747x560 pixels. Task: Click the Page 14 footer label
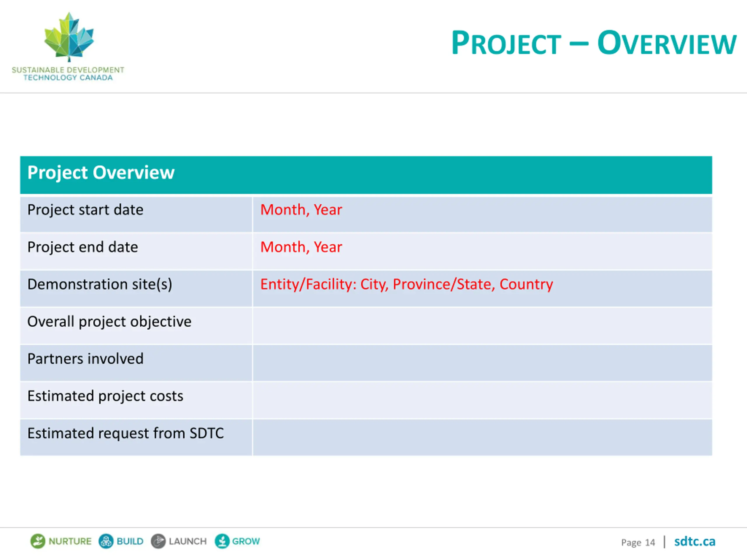(x=638, y=542)
